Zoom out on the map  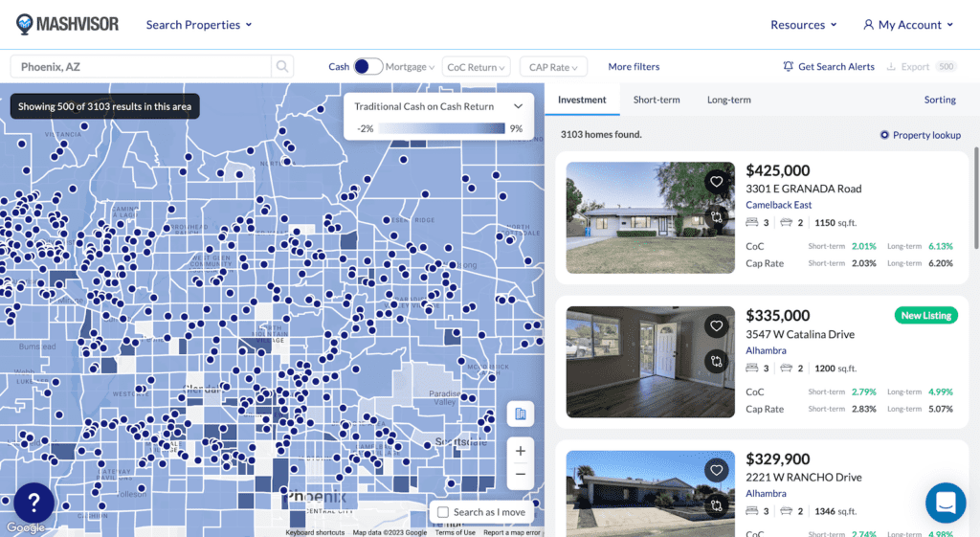pyautogui.click(x=520, y=474)
